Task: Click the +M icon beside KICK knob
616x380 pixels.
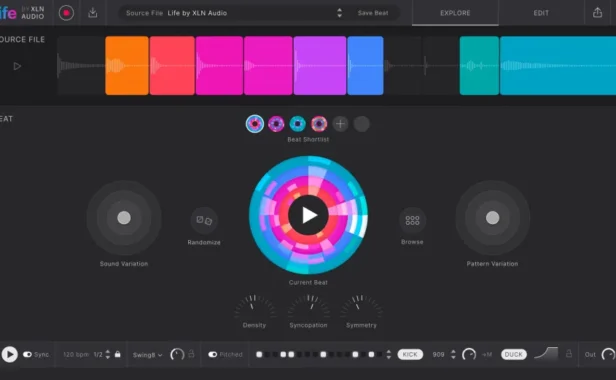Action: click(x=487, y=354)
